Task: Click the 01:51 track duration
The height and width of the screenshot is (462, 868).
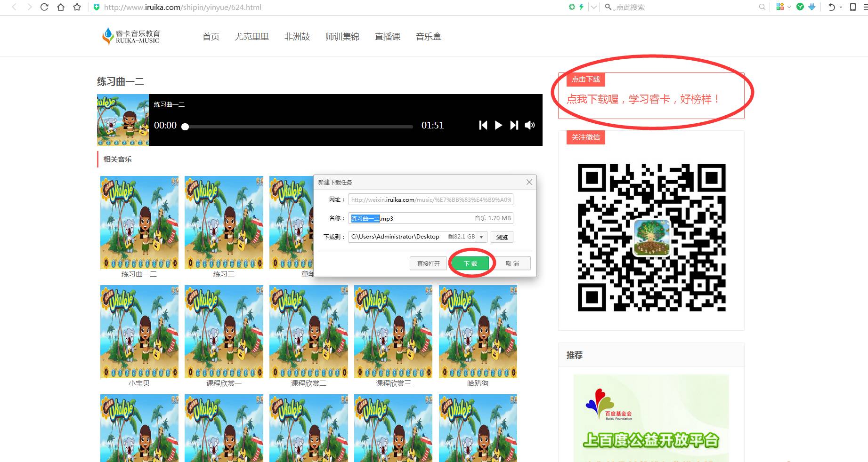Action: pos(432,125)
